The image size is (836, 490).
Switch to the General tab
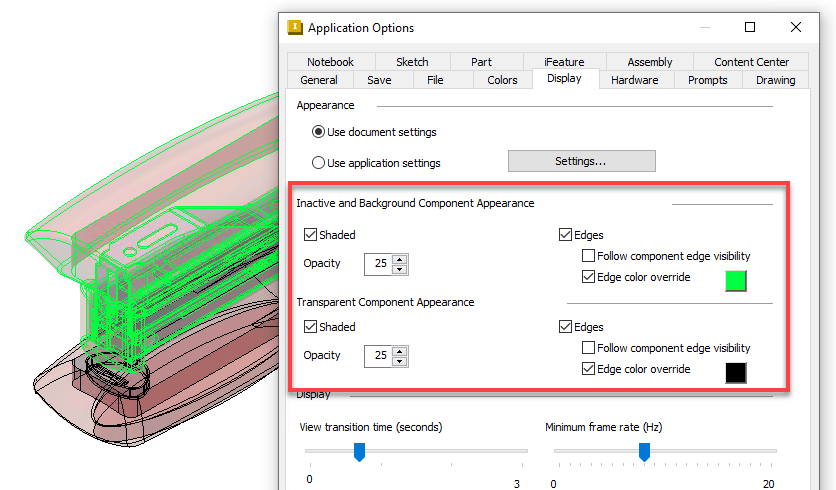pos(319,80)
